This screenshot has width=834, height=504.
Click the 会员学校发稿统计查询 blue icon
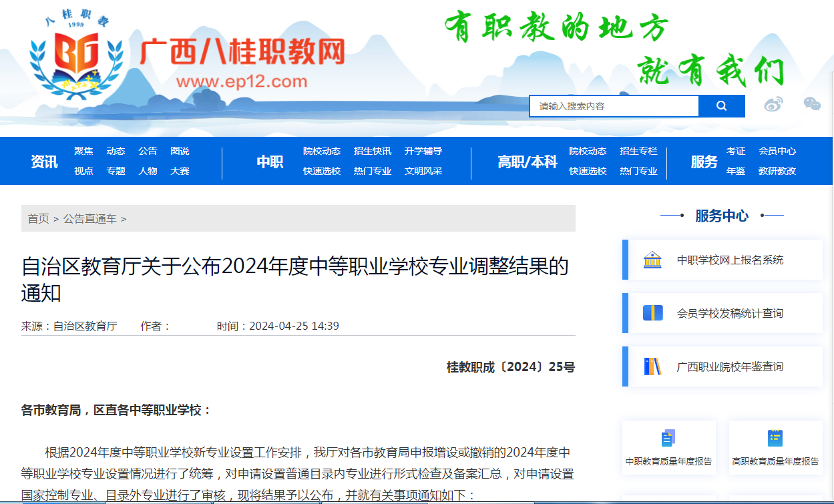(652, 313)
